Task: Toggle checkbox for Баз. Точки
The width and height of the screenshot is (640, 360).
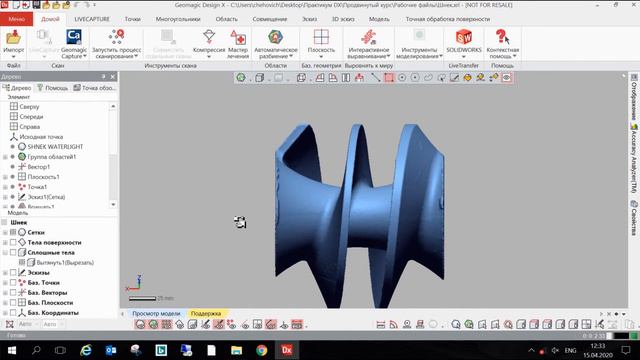Action: 13,282
